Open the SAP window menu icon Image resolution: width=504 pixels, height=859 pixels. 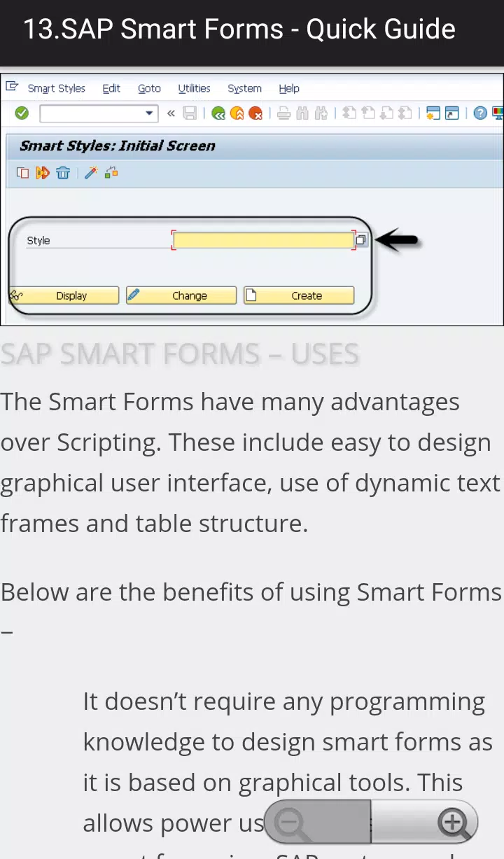pyautogui.click(x=12, y=87)
